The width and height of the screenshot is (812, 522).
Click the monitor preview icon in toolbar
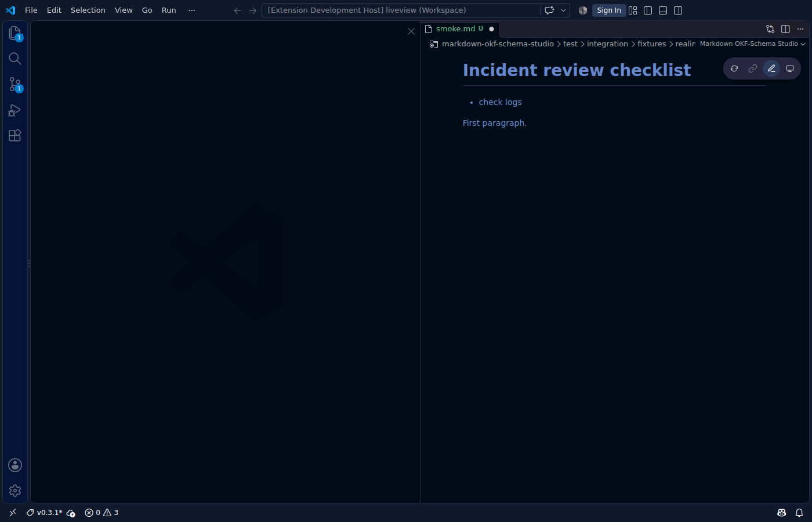point(790,68)
